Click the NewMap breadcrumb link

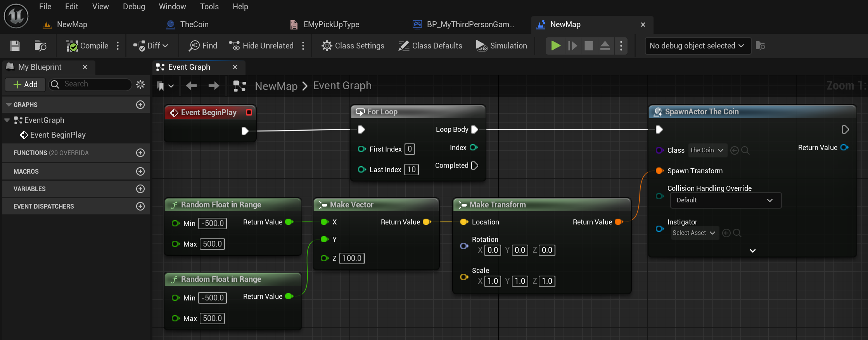276,86
